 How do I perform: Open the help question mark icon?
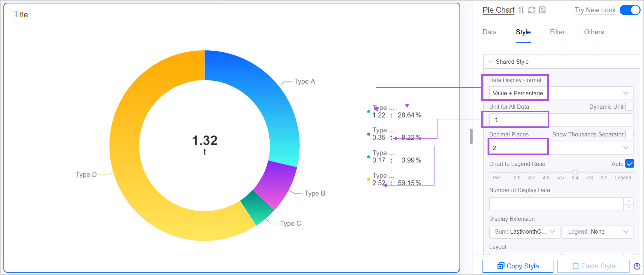[637, 266]
